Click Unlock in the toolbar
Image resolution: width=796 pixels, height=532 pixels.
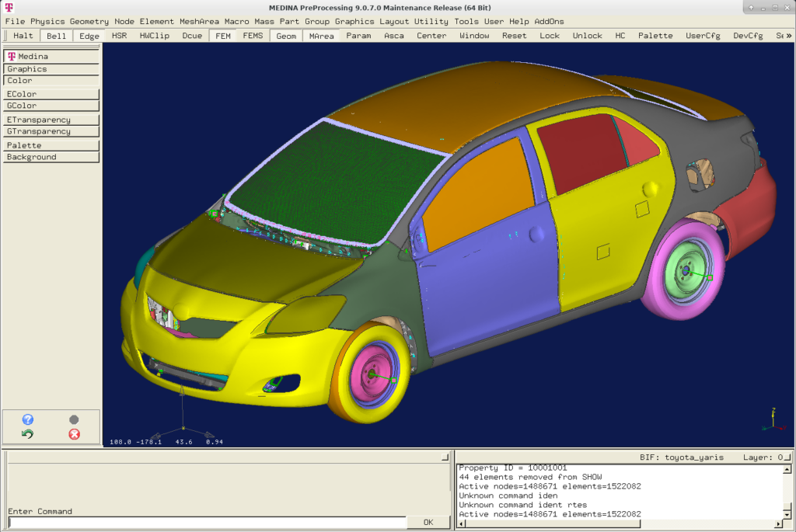coord(588,36)
